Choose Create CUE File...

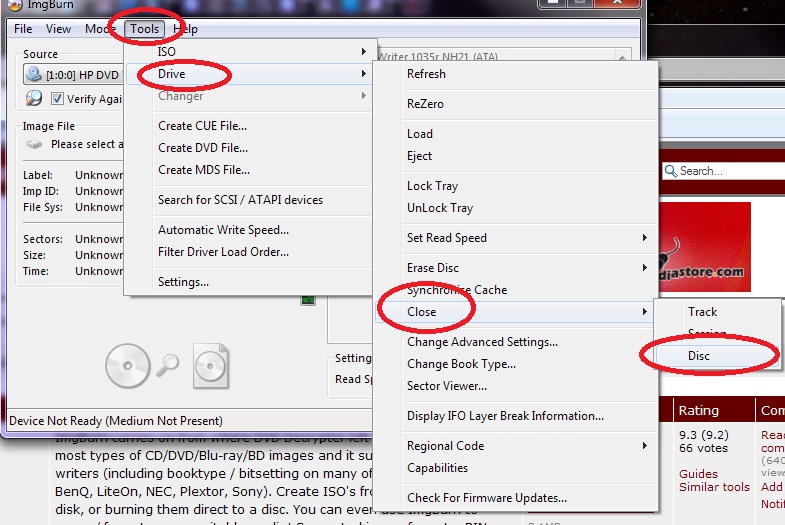[202, 126]
